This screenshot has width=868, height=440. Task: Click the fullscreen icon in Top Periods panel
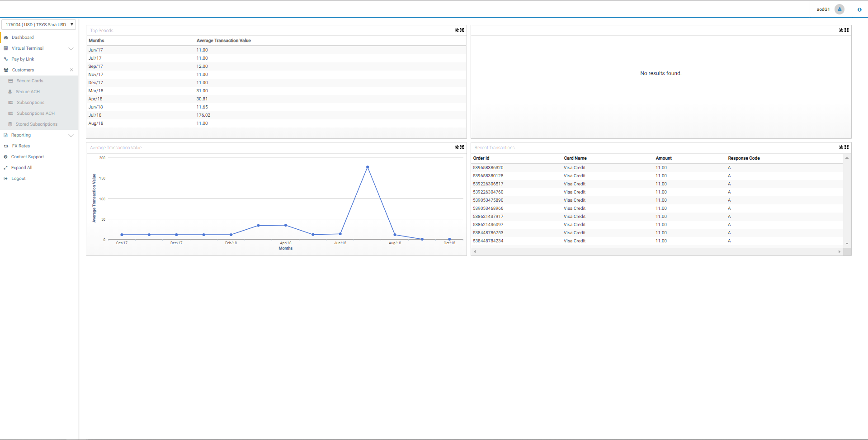[462, 30]
